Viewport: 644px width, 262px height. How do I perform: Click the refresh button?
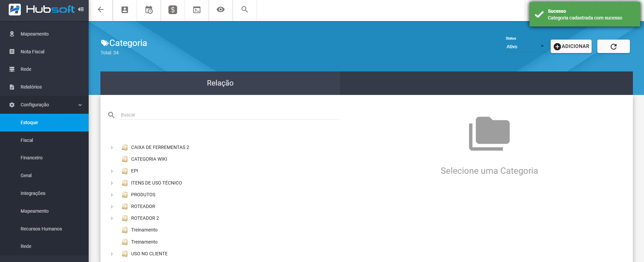613,46
